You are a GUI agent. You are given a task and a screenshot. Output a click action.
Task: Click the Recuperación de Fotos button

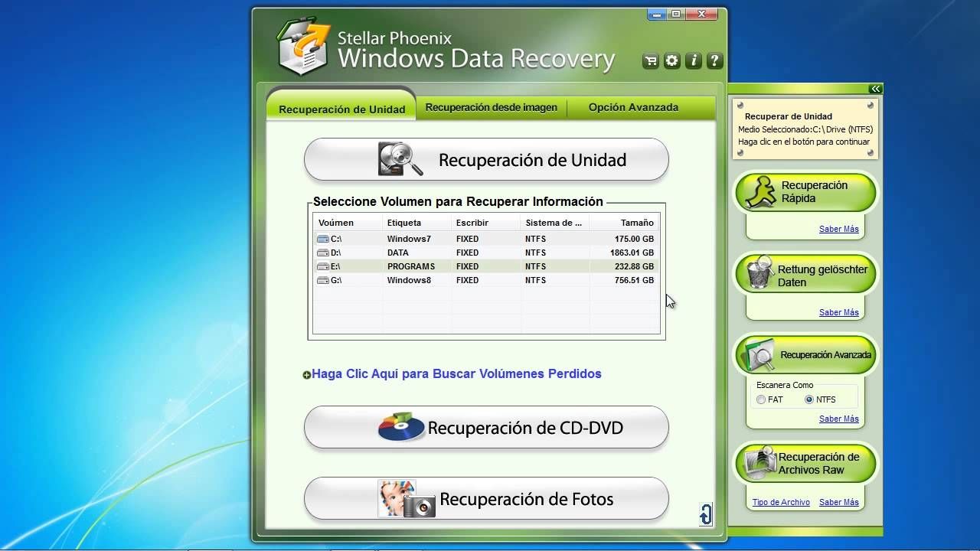[x=486, y=499]
